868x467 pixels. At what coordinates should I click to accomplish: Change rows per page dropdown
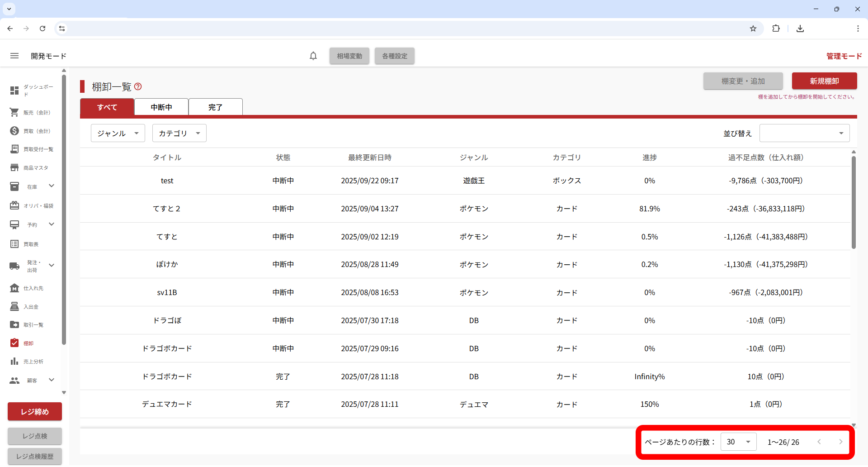point(738,442)
